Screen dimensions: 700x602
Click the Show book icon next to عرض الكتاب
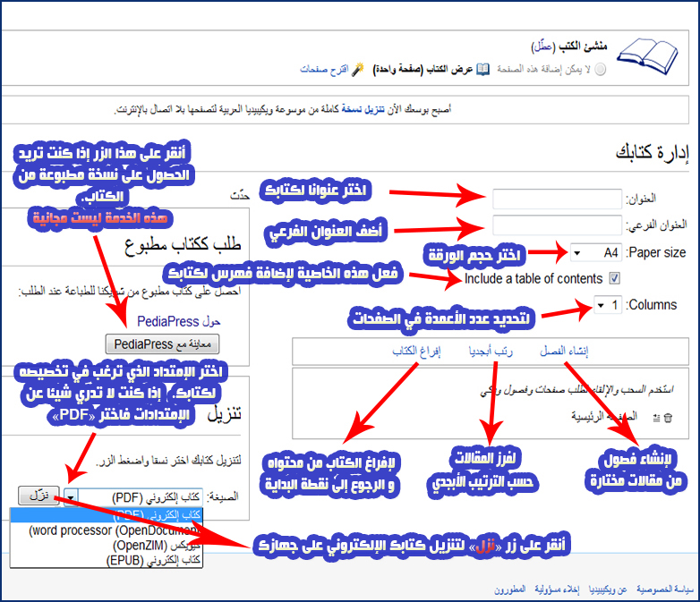(482, 69)
